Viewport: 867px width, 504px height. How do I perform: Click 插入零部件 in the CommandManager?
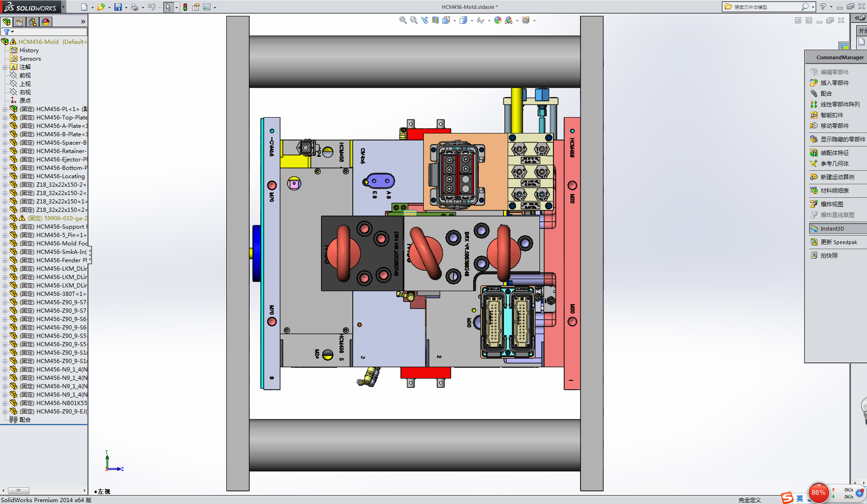tap(834, 83)
